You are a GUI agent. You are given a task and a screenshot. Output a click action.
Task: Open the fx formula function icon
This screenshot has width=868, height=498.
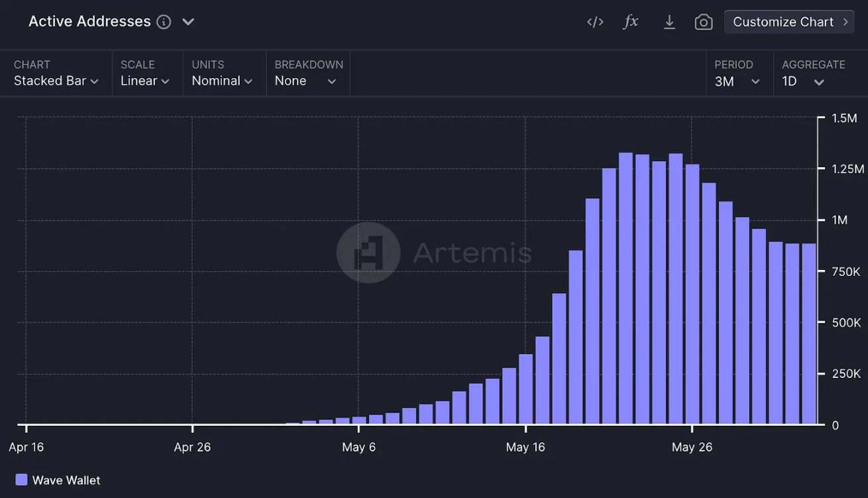(631, 22)
